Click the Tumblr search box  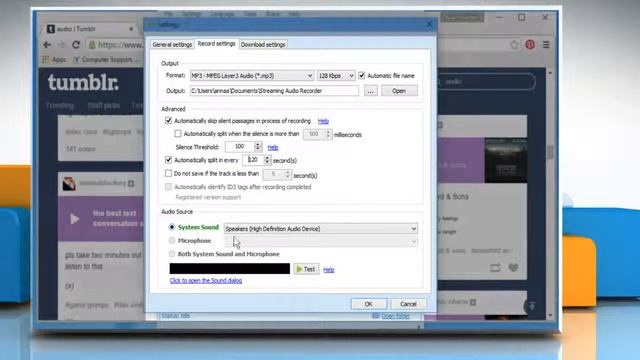pyautogui.click(x=486, y=82)
